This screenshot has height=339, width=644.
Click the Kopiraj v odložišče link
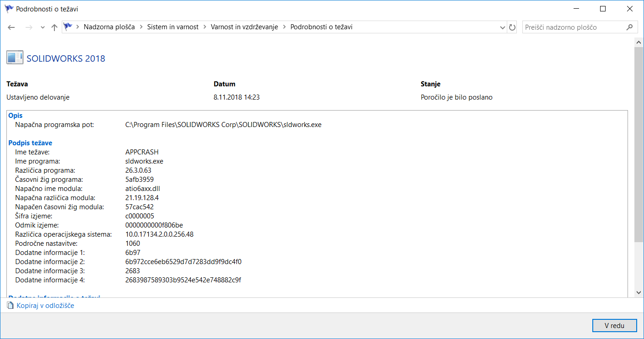pos(45,306)
